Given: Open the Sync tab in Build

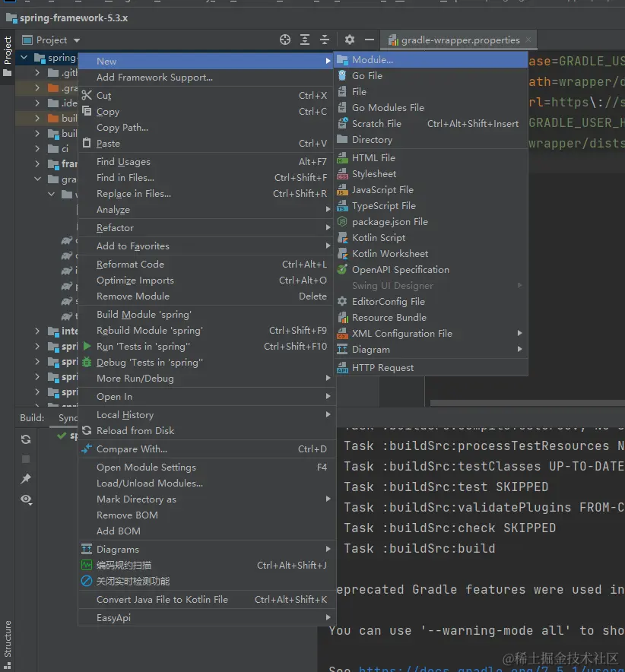Looking at the screenshot, I should click(68, 418).
